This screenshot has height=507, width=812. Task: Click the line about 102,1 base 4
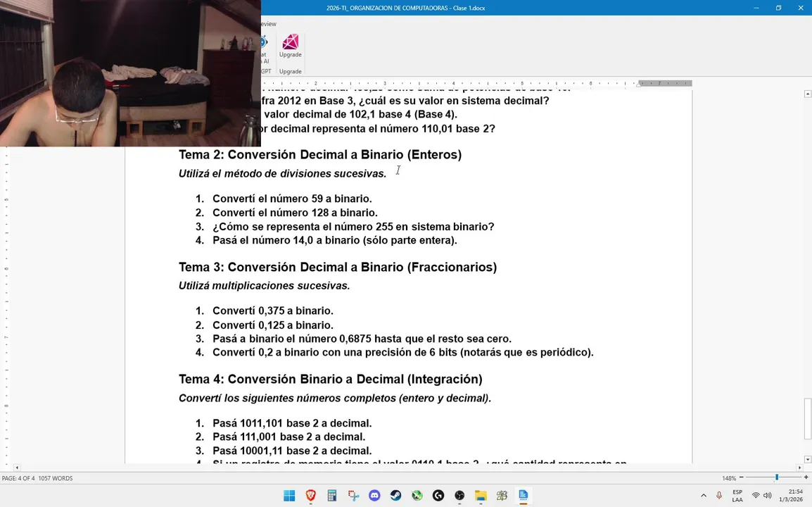[360, 114]
